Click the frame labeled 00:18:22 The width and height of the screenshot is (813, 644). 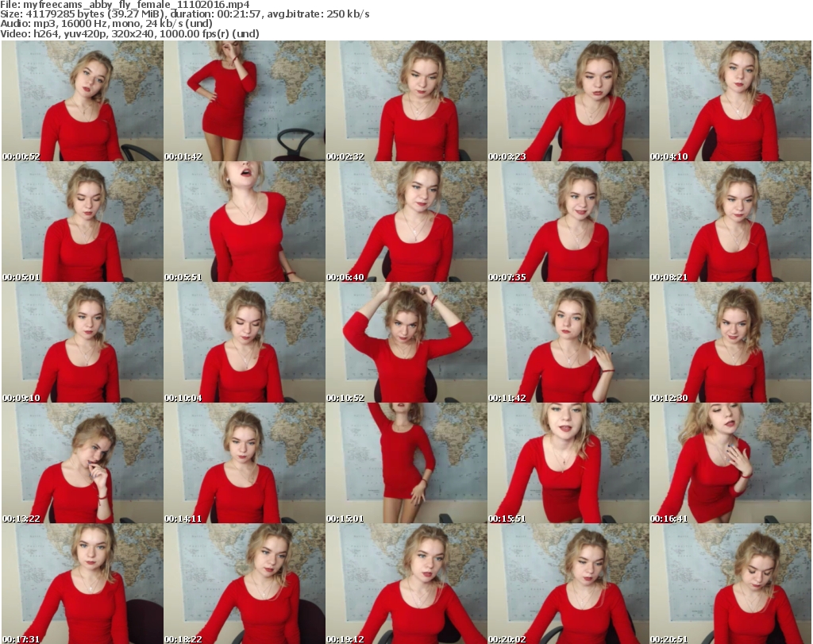(x=245, y=584)
